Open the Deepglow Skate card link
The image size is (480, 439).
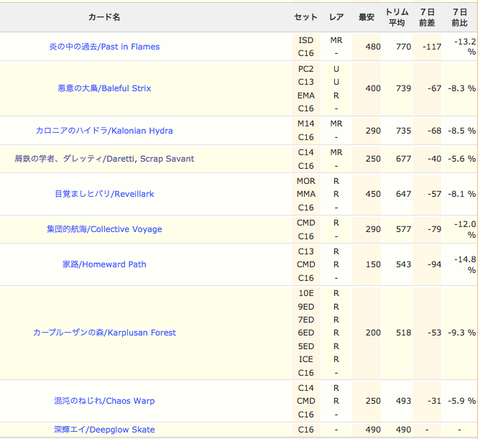104,430
